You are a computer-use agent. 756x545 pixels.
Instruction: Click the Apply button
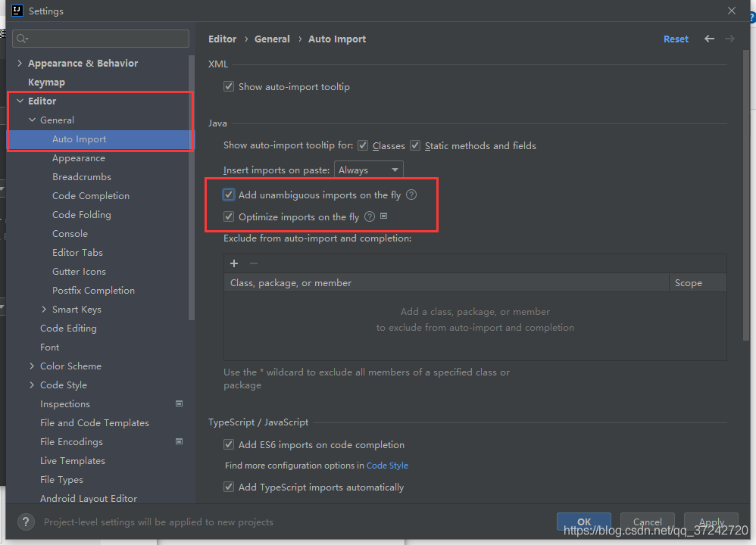(711, 522)
